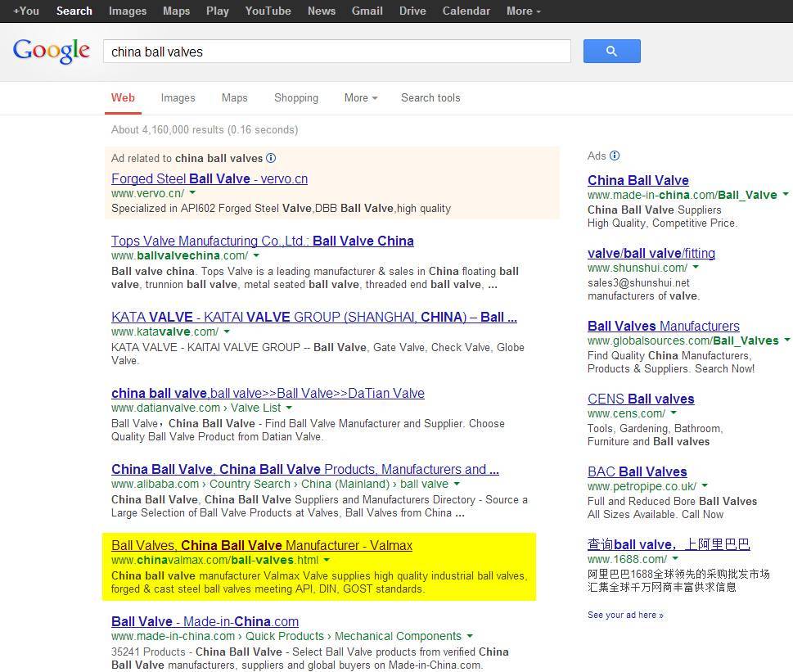Click the 'See your ad here »' link
Image resolution: width=793 pixels, height=672 pixels.
click(x=625, y=615)
